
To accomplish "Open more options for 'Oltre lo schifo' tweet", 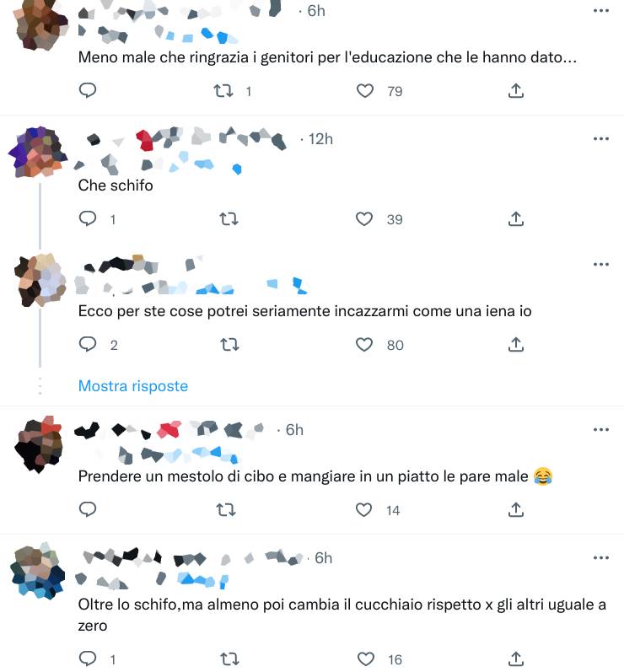I will (601, 558).
